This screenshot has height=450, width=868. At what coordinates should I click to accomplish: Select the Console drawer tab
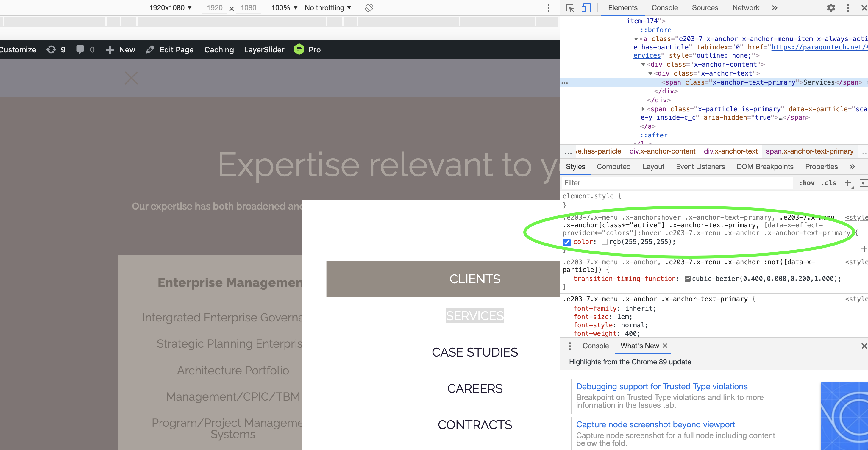point(595,346)
